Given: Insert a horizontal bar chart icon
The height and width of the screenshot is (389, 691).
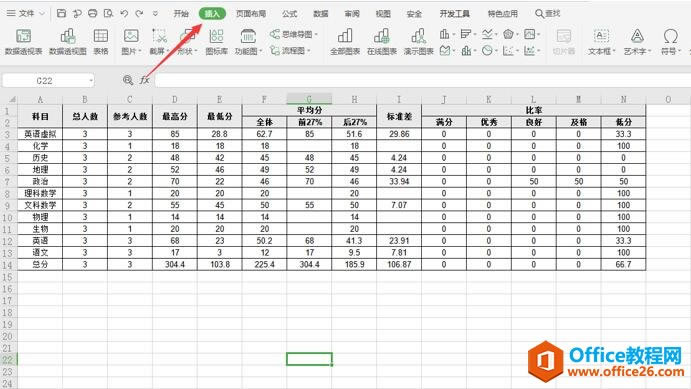Looking at the screenshot, I should [465, 34].
